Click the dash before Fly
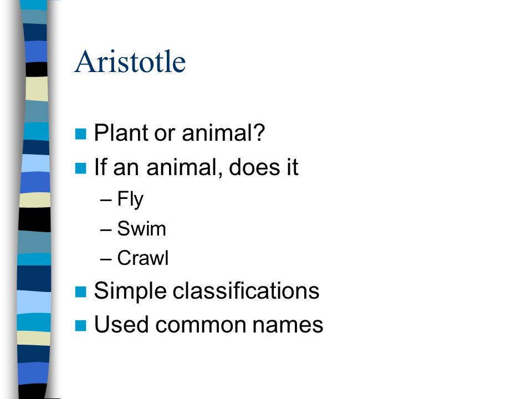 (x=106, y=200)
